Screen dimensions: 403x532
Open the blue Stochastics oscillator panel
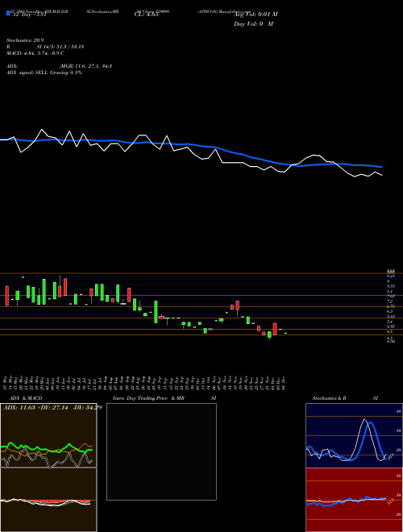pos(354,435)
